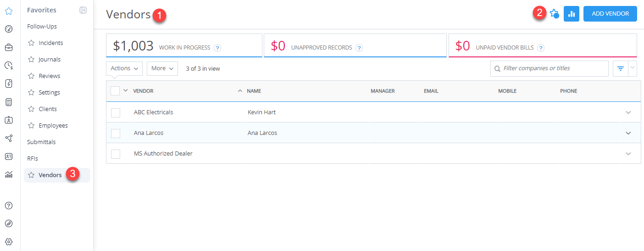Select the $1,003 Work In Progress card

point(184,45)
